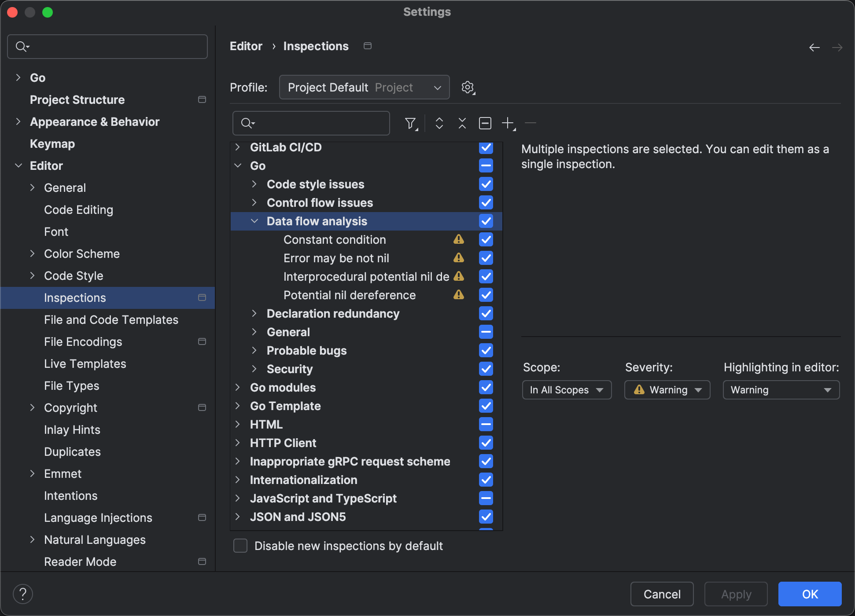Toggle the Constant condition checkbox
Image resolution: width=855 pixels, height=616 pixels.
[x=486, y=240]
